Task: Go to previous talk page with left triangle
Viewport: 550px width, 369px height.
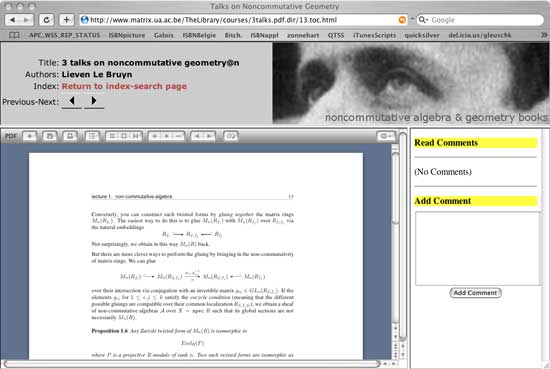Action: click(x=72, y=101)
